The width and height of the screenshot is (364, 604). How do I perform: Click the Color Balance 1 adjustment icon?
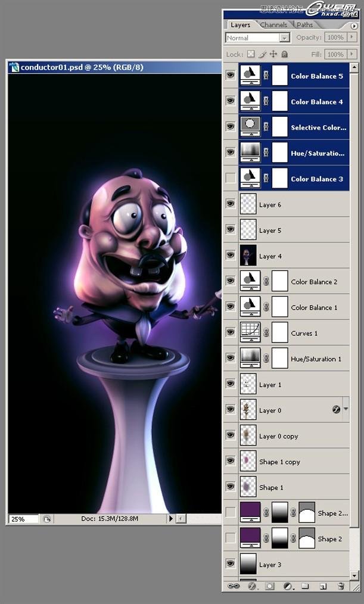(x=250, y=307)
